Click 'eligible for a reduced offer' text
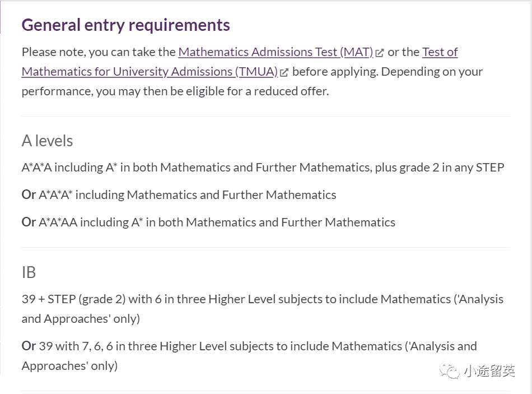The height and width of the screenshot is (394, 532). pyautogui.click(x=263, y=91)
